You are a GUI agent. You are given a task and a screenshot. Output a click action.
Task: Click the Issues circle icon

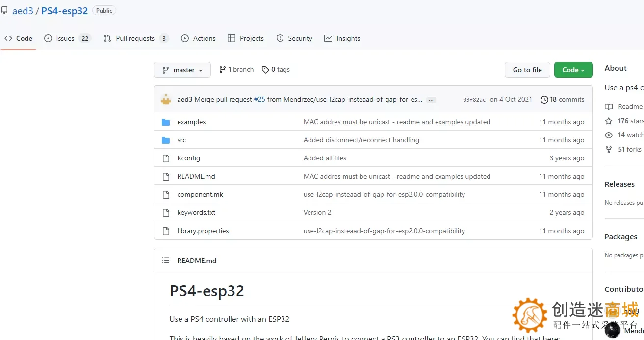pyautogui.click(x=48, y=38)
